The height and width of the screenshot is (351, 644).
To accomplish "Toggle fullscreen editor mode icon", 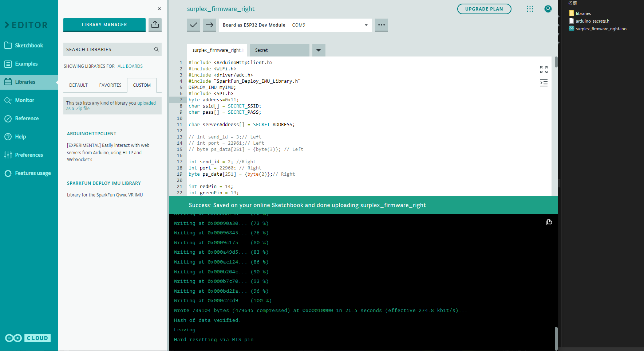I will tap(544, 70).
